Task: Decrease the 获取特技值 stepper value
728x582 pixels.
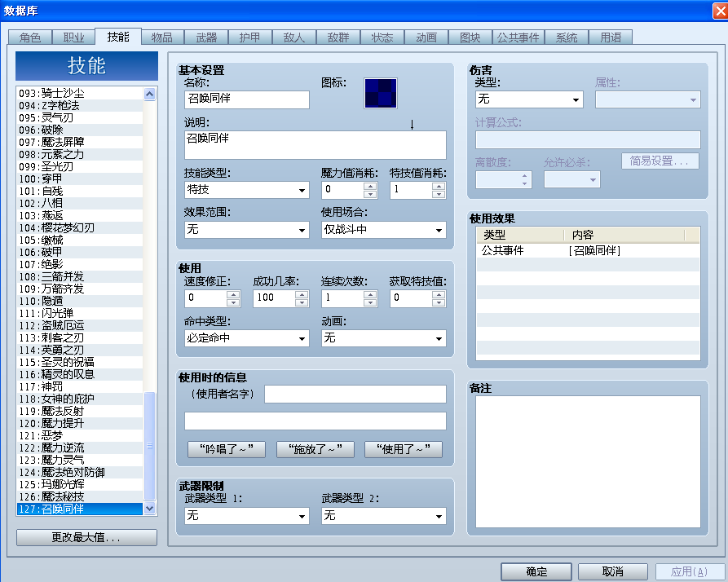Action: 439,302
